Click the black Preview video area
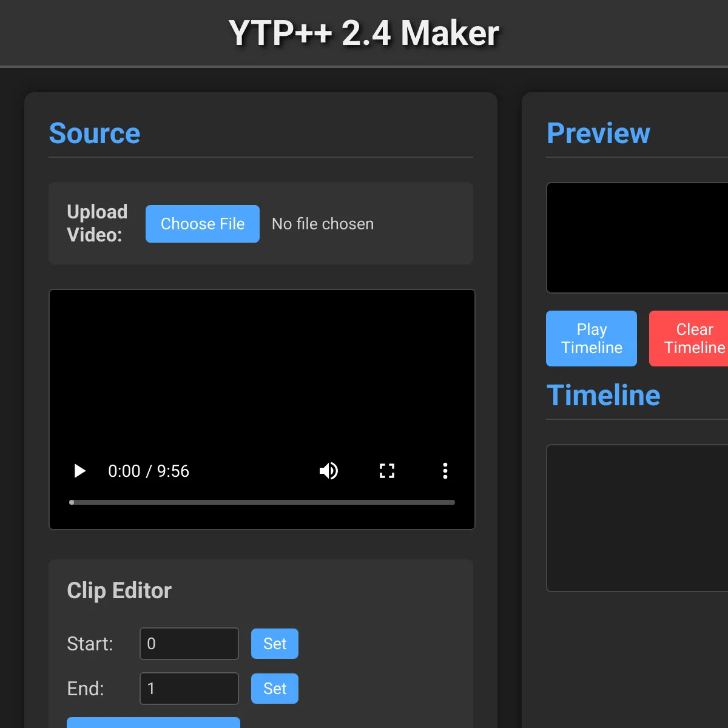 point(637,238)
